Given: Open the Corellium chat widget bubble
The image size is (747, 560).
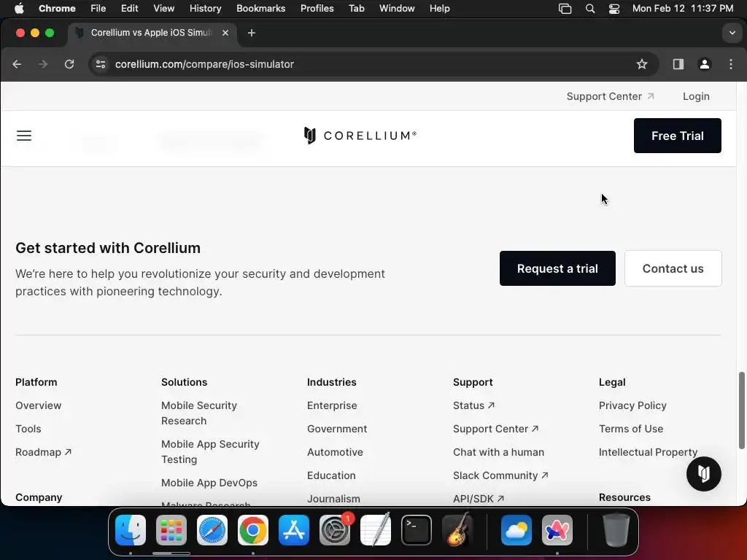Looking at the screenshot, I should click(x=704, y=474).
